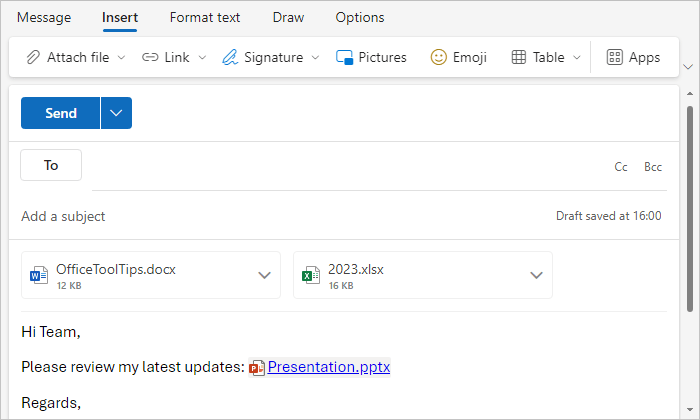Expand ribbon using the side chevron
Image resolution: width=700 pixels, height=420 pixels.
point(688,67)
